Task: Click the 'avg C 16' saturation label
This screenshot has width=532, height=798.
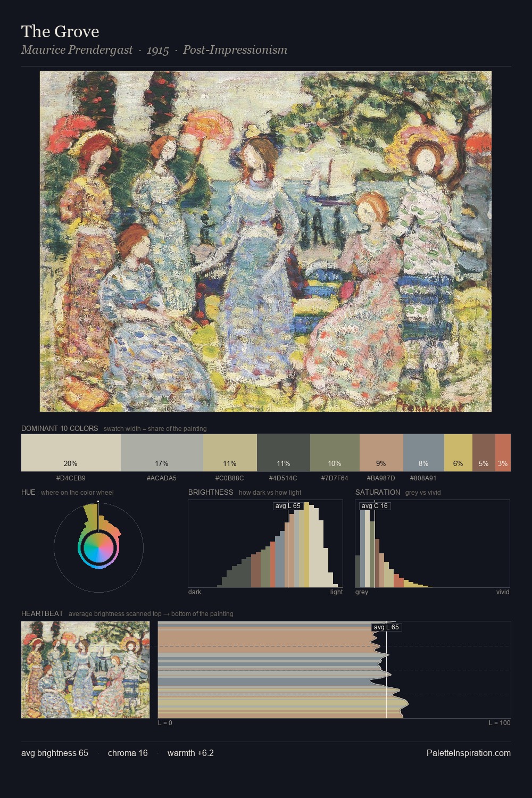Action: pos(375,506)
